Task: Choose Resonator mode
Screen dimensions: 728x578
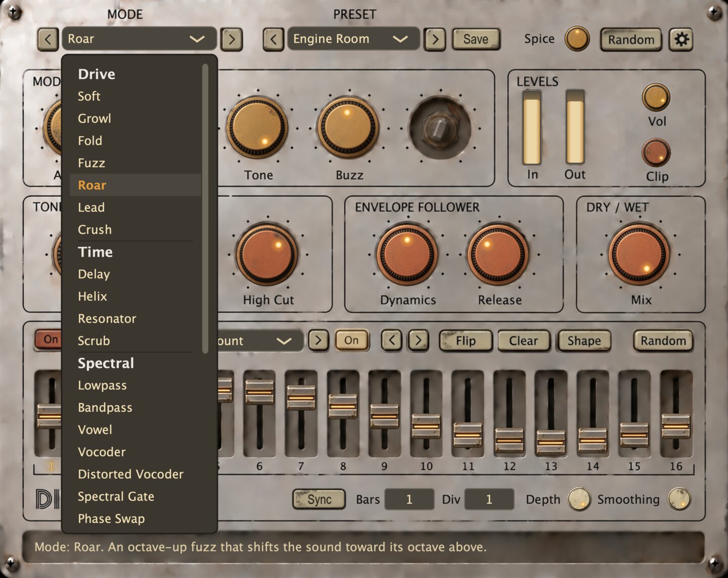Action: pos(135,318)
